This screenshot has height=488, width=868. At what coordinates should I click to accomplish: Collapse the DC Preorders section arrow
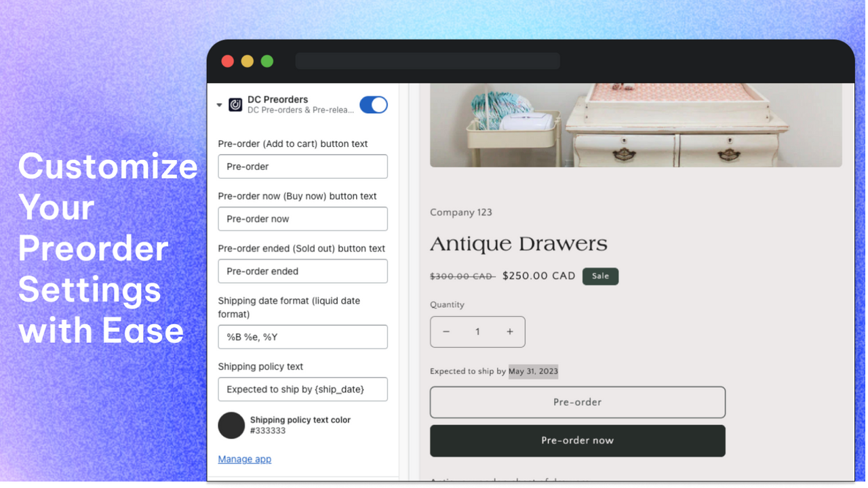click(x=219, y=105)
